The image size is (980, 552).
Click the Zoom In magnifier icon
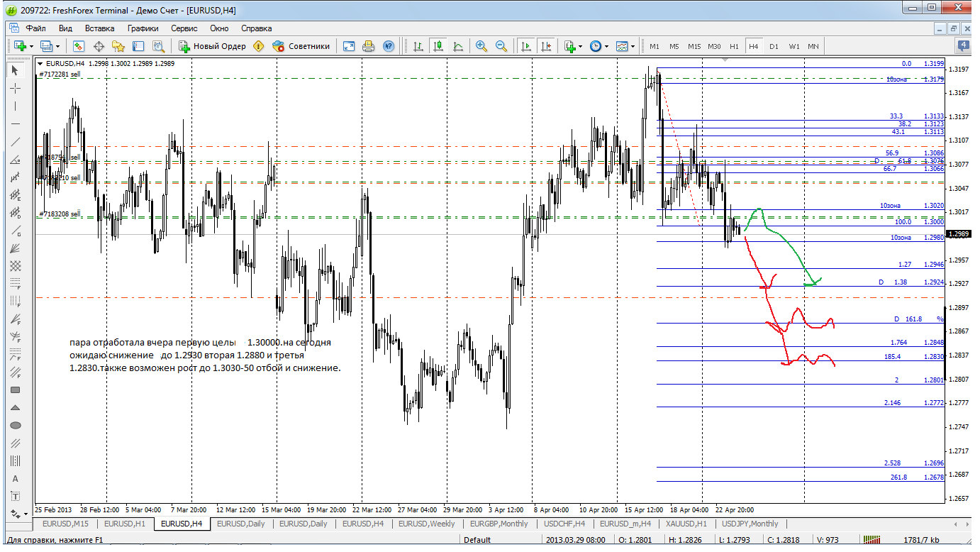[x=481, y=46]
